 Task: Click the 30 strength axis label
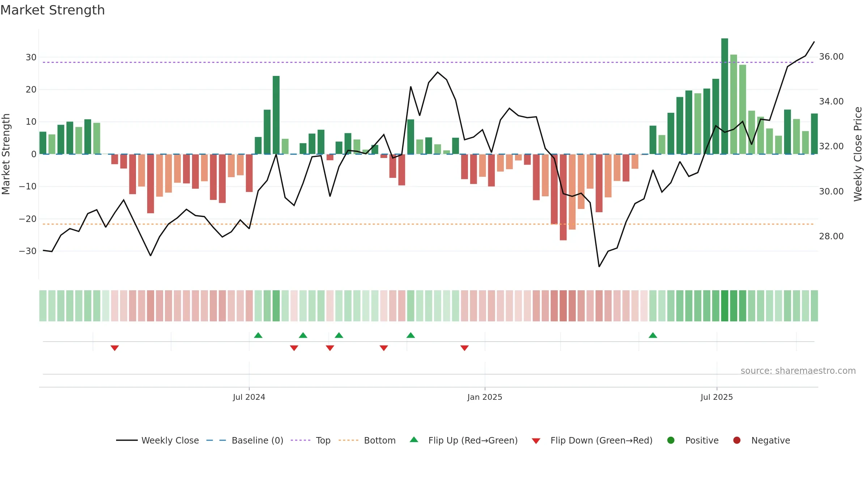point(31,57)
